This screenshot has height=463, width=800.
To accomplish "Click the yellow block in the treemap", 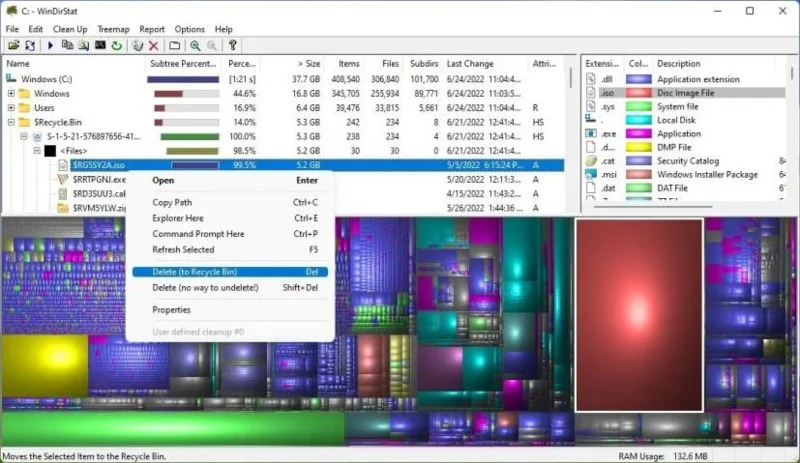I will tap(45, 365).
